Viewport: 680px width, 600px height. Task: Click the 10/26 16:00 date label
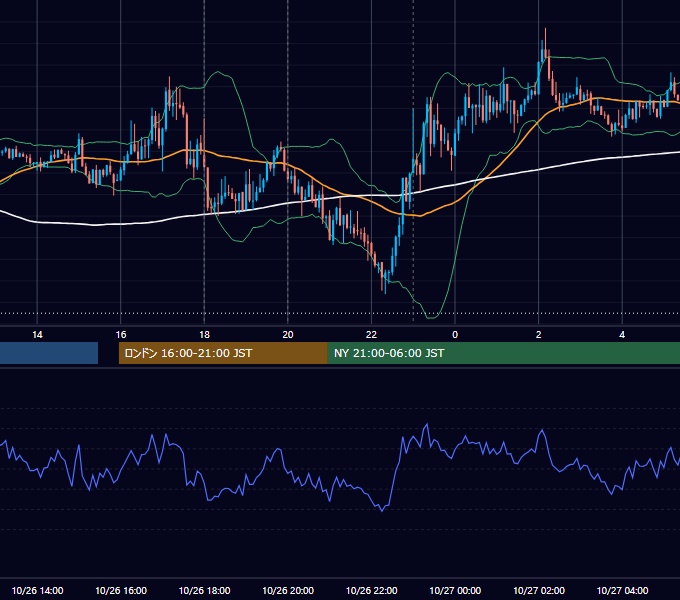point(121,590)
